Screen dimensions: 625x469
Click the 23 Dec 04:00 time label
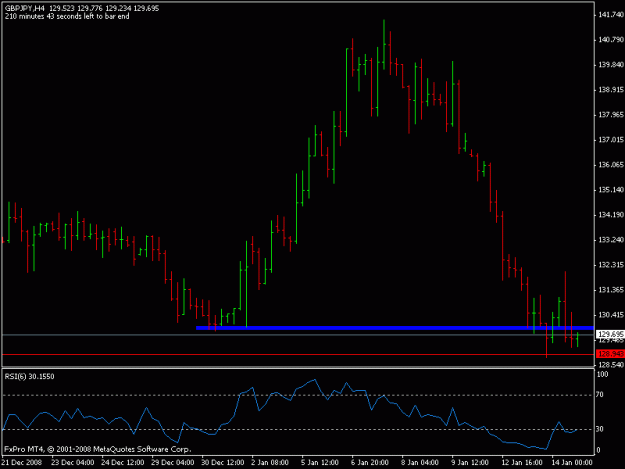pos(73,463)
